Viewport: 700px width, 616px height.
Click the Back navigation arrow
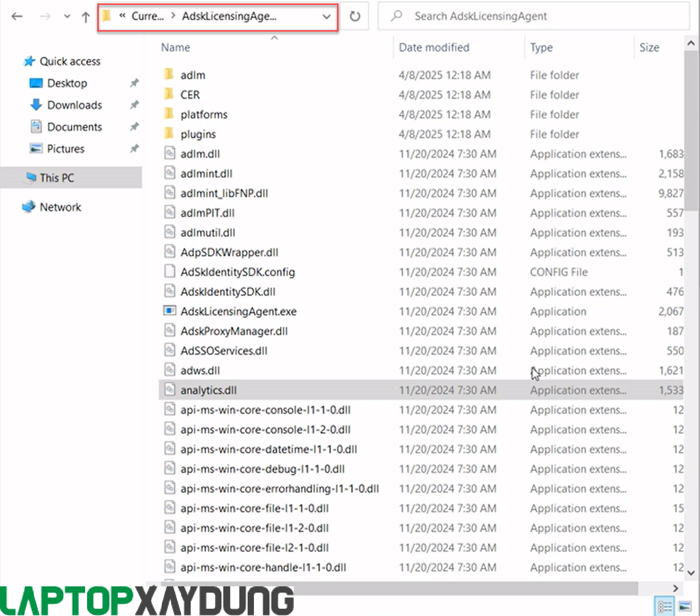point(17,17)
